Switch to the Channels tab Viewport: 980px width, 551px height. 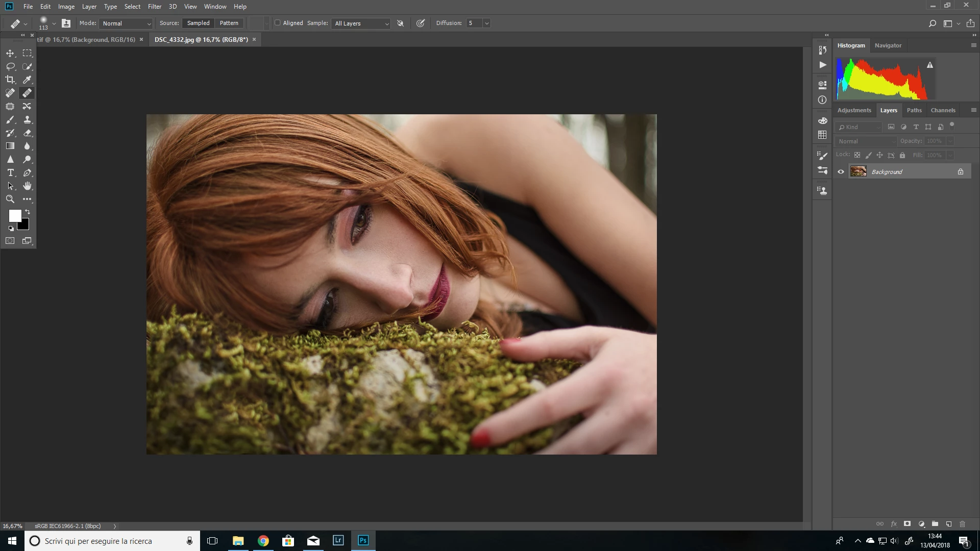(942, 110)
